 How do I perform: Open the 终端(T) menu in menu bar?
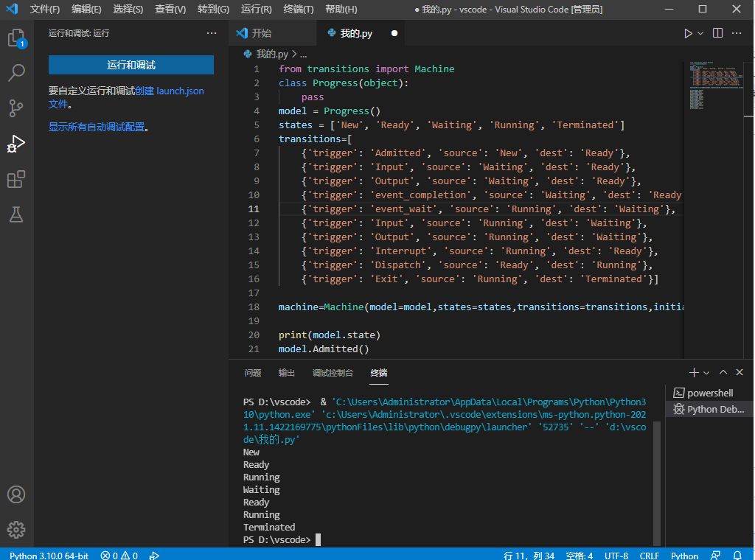click(299, 9)
